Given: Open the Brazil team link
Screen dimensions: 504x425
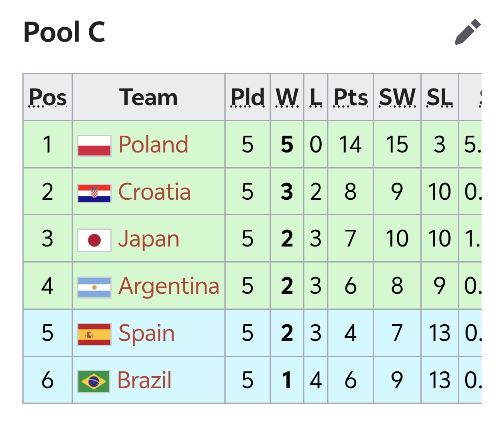Looking at the screenshot, I should (x=144, y=380).
